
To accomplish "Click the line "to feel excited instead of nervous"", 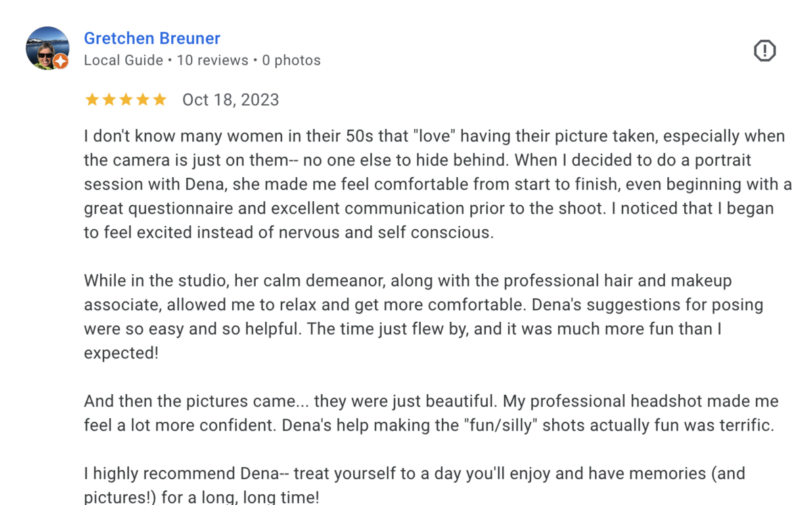I will tap(289, 233).
